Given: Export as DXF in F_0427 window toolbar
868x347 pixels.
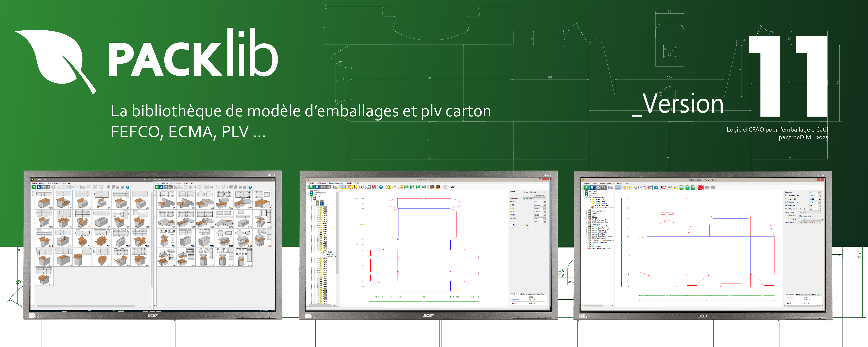Looking at the screenshot, I should pyautogui.click(x=407, y=187).
